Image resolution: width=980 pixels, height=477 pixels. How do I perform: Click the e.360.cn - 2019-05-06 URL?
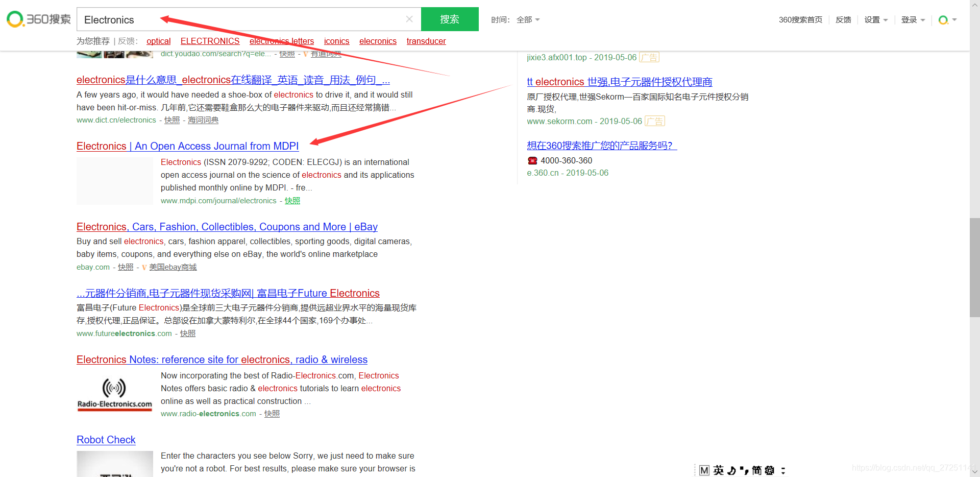[568, 173]
